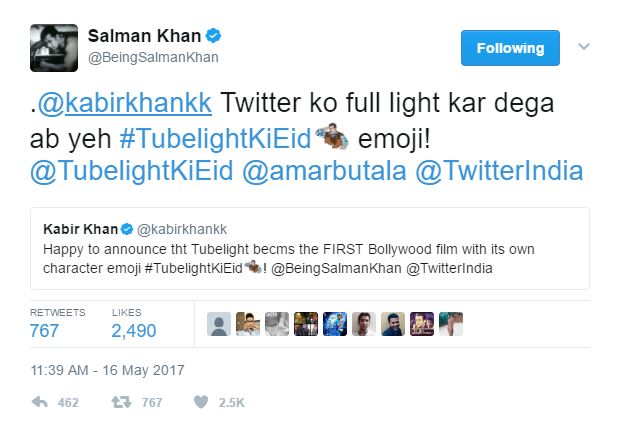
Task: Click the tweet timestamp 11:39 AM - 16 May 2017
Action: pos(107,371)
